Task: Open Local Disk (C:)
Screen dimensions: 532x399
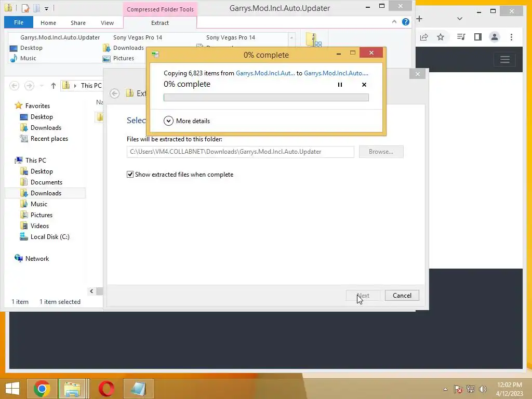Action: 45,237
